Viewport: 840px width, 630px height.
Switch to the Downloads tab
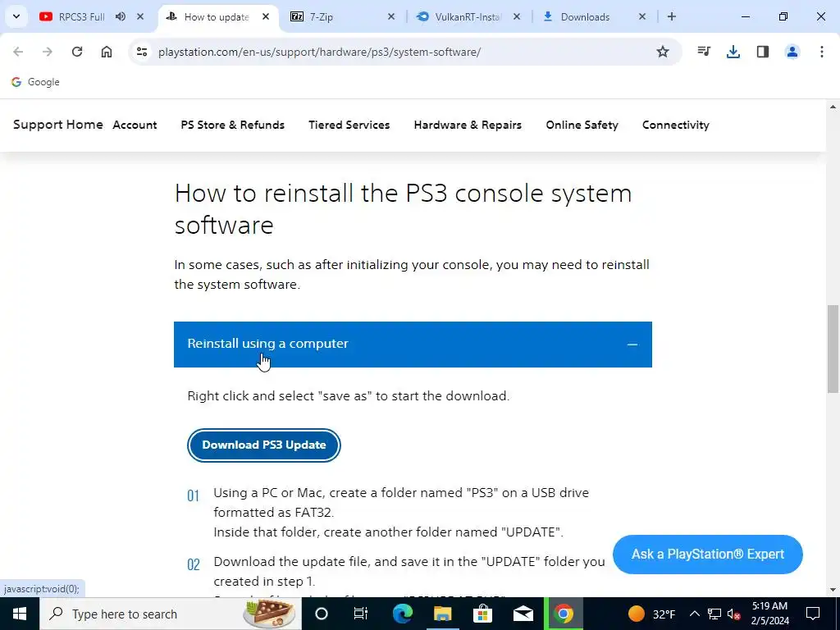pos(584,16)
